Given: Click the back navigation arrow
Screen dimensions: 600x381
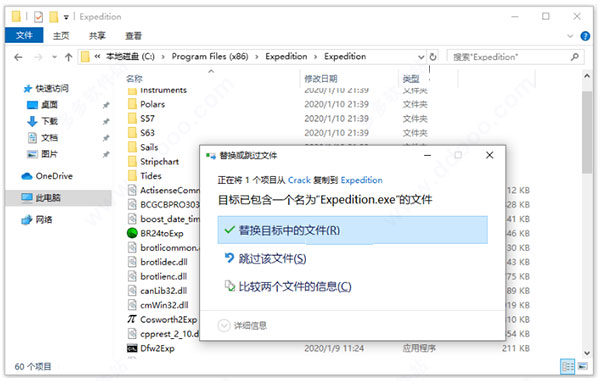Looking at the screenshot, I should click(x=18, y=57).
